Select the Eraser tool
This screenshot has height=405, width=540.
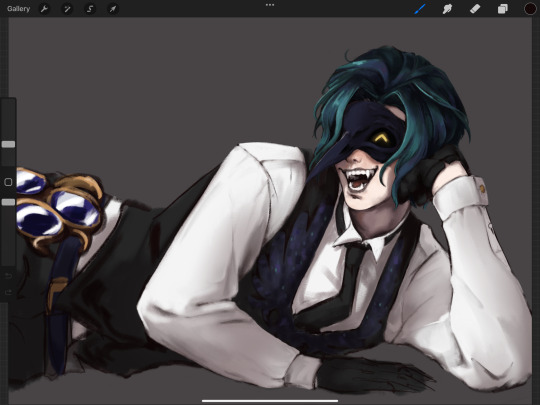pyautogui.click(x=475, y=9)
